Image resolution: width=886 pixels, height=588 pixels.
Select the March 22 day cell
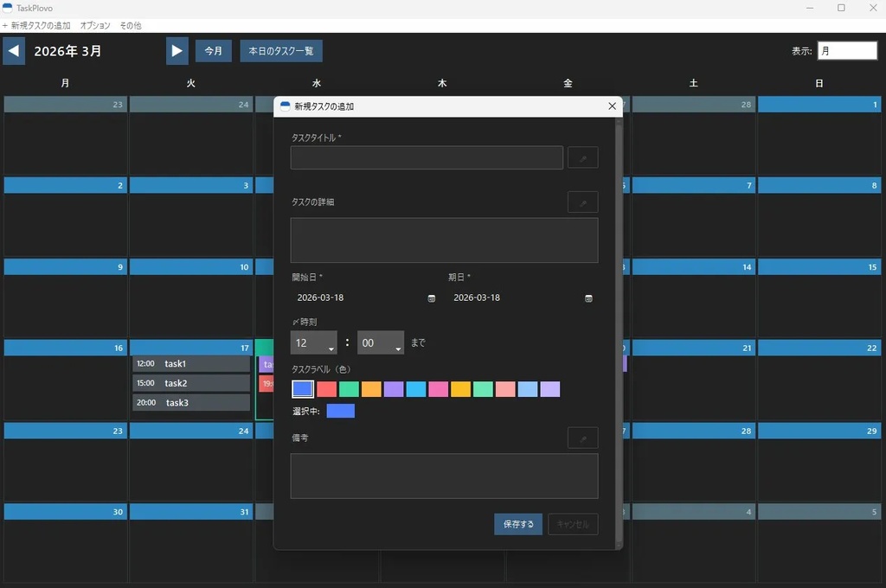click(x=819, y=380)
